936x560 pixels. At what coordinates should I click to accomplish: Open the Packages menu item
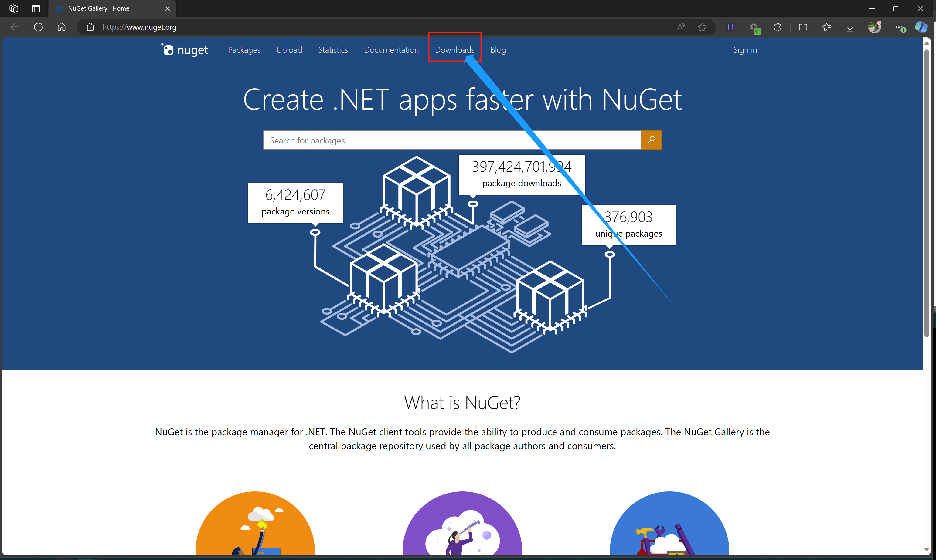[244, 50]
